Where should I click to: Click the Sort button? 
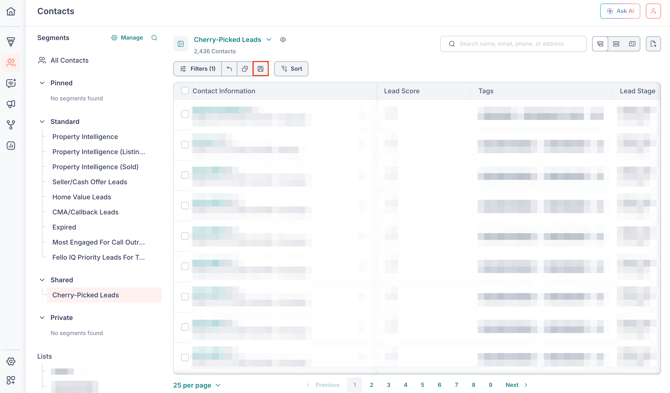coord(291,69)
